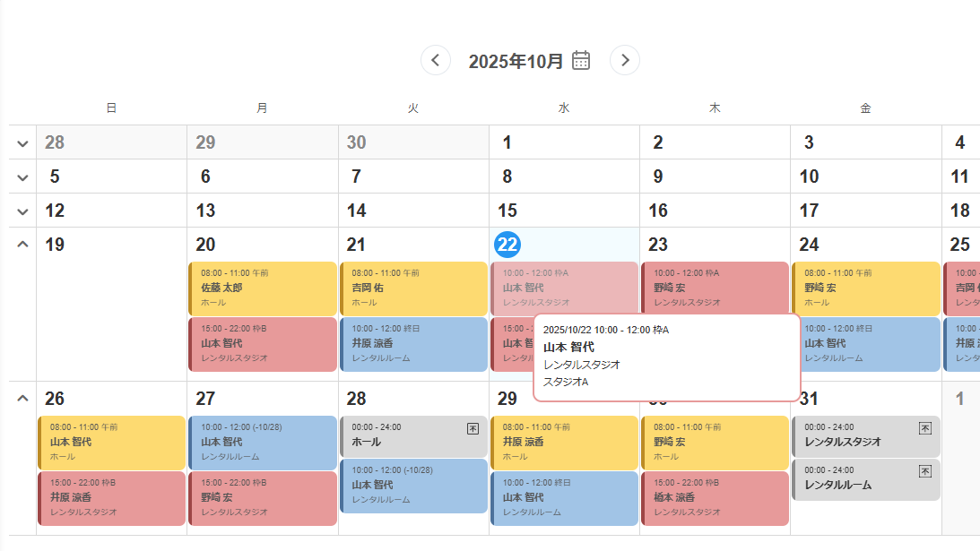Open 山本 智代 ホール event on Oct 26
Screen dimensions: 980x551
pyautogui.click(x=112, y=442)
